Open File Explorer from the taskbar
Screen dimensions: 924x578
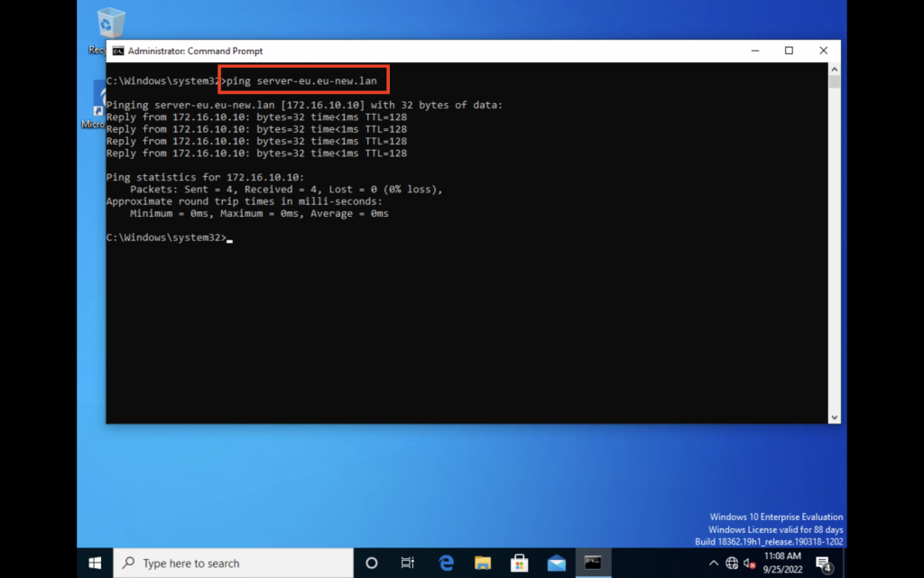tap(483, 563)
